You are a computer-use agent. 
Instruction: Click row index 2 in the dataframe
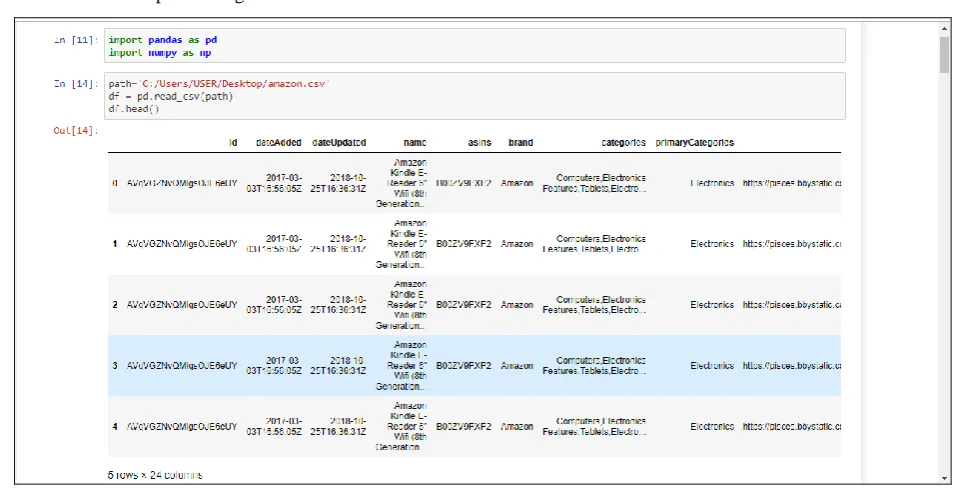pos(115,305)
